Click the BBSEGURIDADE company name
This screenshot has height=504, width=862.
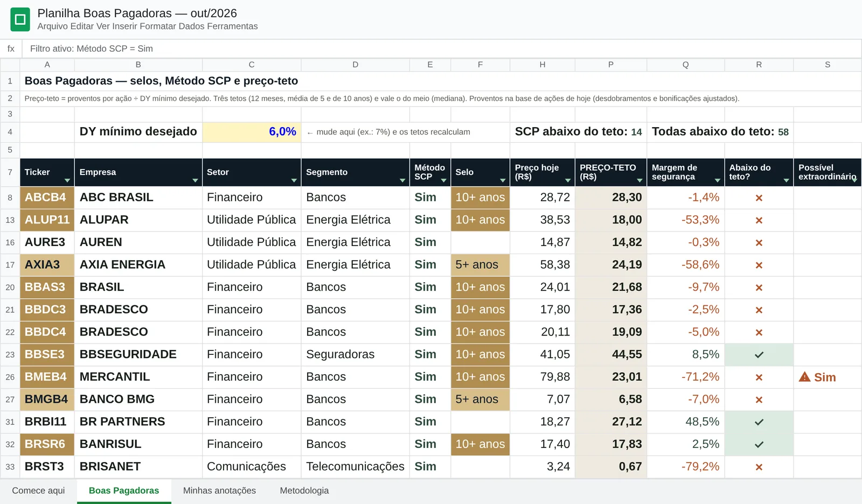[x=128, y=354]
